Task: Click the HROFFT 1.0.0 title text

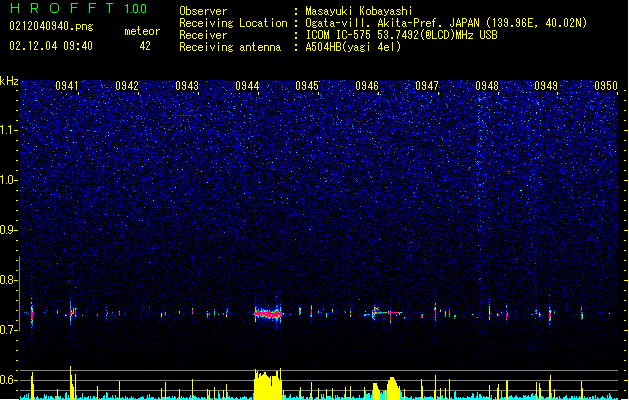Action: [x=79, y=8]
